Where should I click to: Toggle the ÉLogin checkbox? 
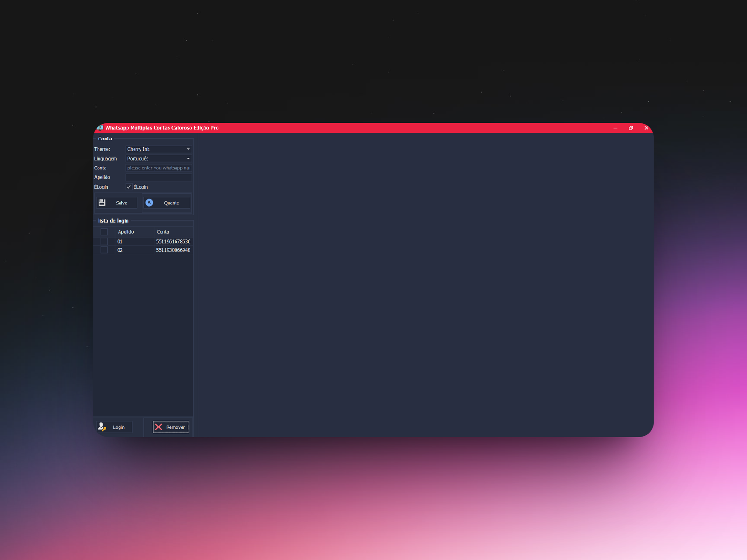[x=129, y=187]
